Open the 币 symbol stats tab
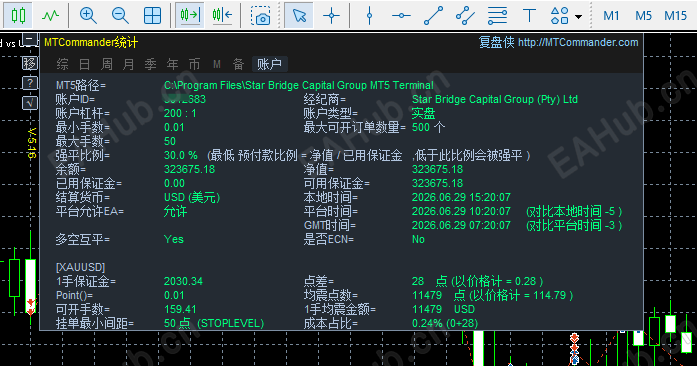 pyautogui.click(x=195, y=64)
